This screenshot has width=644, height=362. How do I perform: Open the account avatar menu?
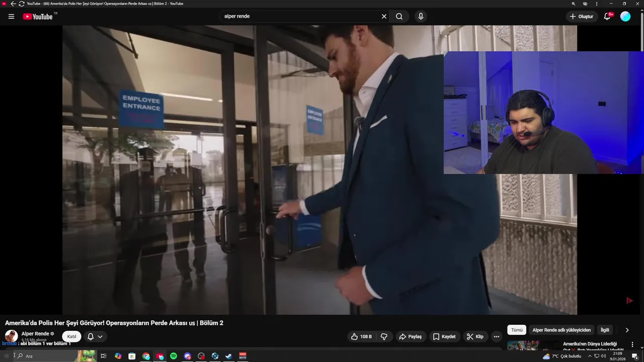[625, 17]
